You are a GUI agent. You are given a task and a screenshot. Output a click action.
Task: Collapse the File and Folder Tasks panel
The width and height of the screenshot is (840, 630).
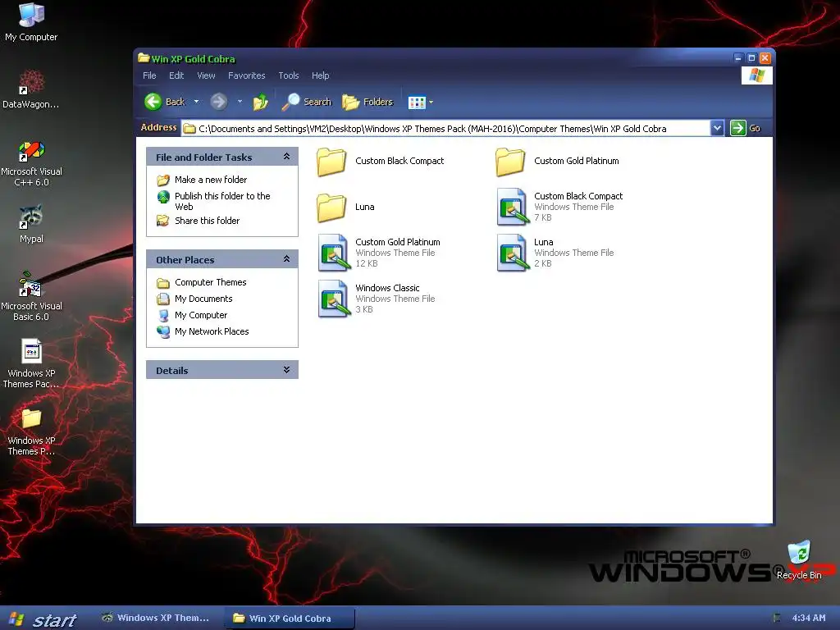click(286, 157)
